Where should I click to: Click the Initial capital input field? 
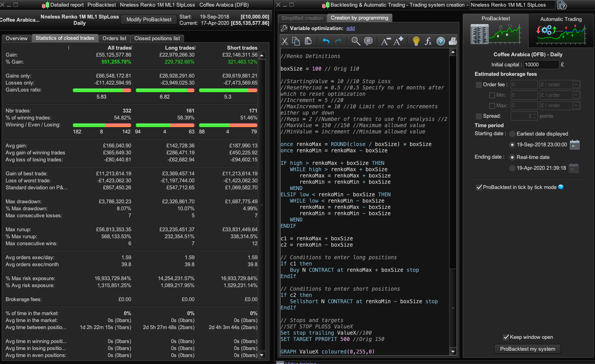pyautogui.click(x=541, y=65)
